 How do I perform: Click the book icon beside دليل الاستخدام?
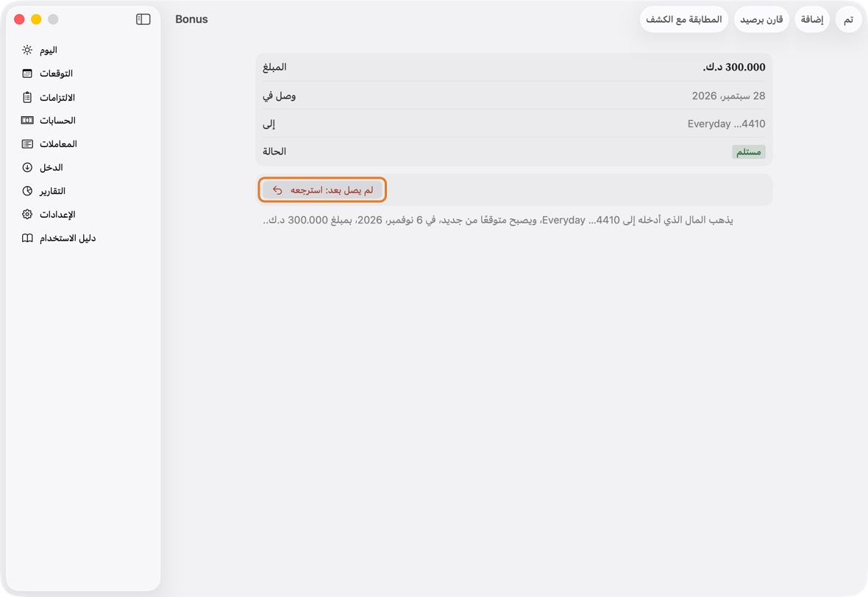[x=27, y=238]
